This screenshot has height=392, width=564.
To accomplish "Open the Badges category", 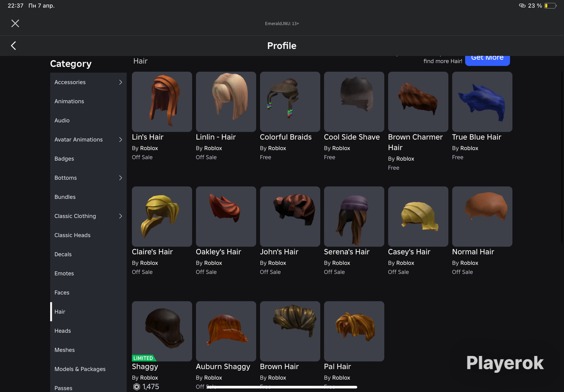I will tap(88, 159).
